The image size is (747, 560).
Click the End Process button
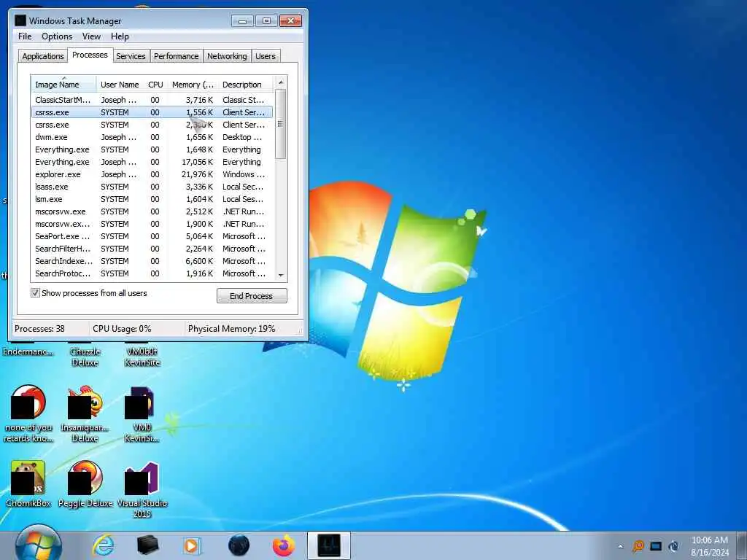(x=252, y=296)
